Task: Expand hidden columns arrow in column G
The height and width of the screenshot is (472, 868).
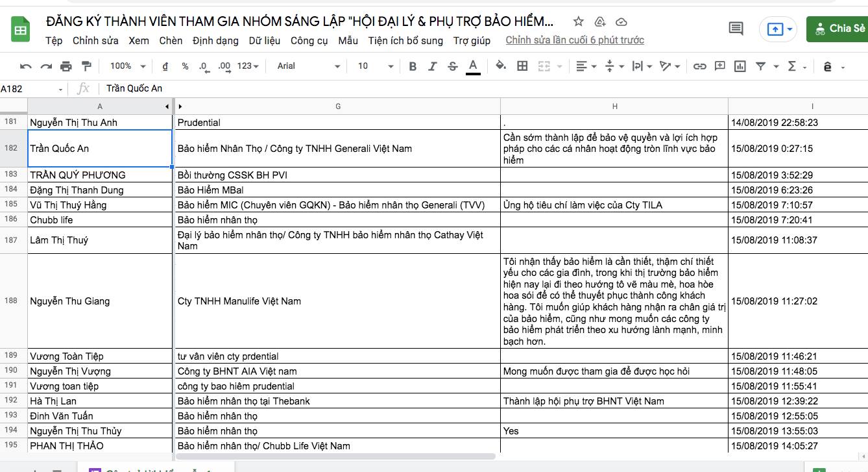Action: (180, 106)
